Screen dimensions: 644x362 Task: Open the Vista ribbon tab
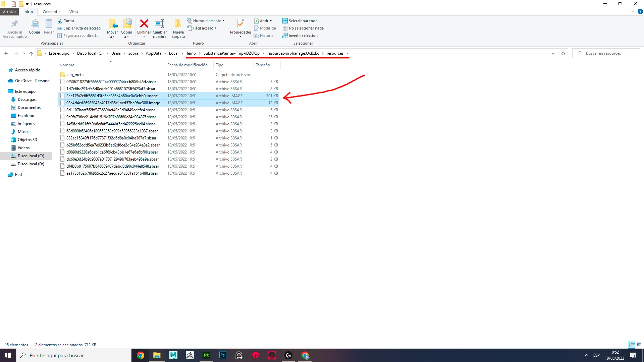tap(73, 12)
